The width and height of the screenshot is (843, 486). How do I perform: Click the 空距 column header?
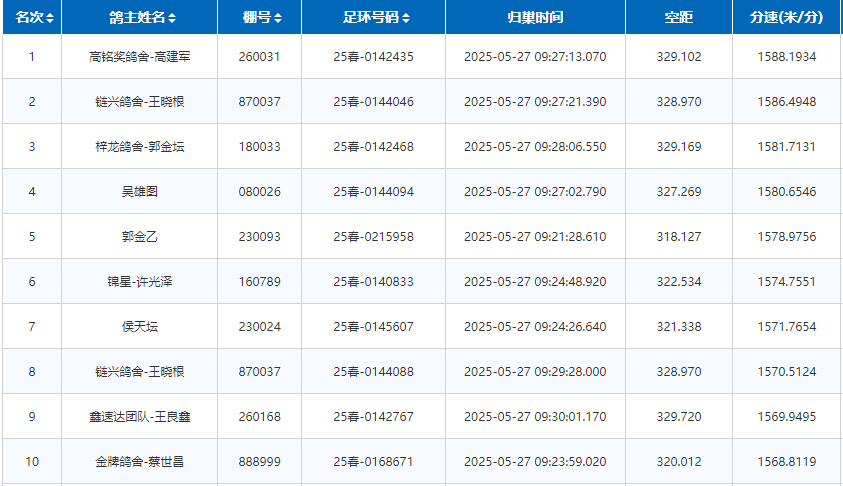coord(679,17)
